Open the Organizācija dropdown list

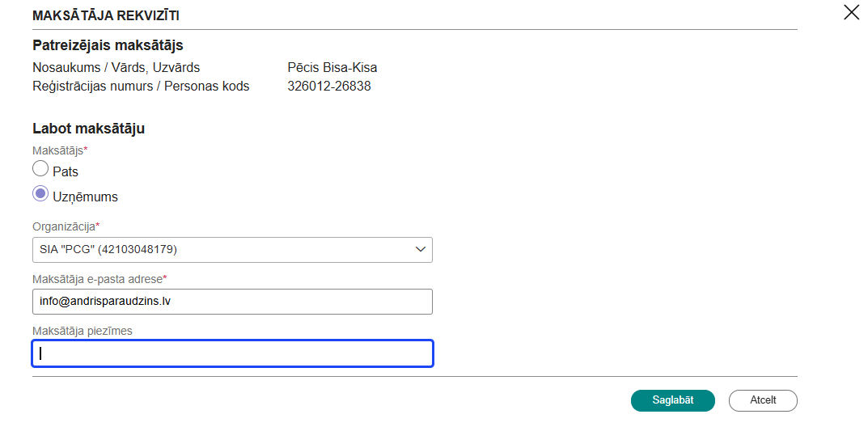(x=232, y=250)
